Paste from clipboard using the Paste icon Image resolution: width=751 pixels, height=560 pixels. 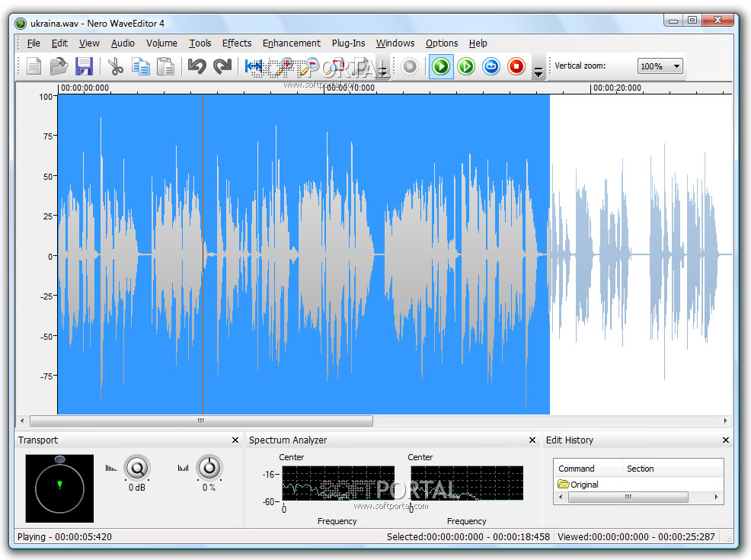tap(166, 66)
